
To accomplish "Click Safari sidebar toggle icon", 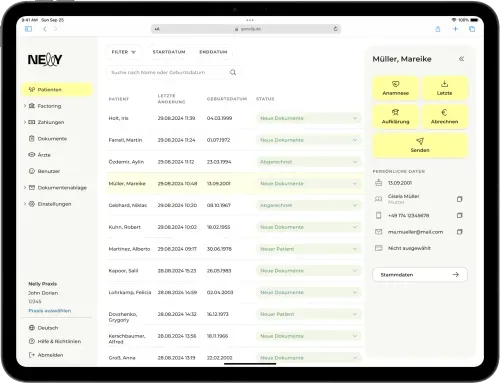I will click(29, 29).
